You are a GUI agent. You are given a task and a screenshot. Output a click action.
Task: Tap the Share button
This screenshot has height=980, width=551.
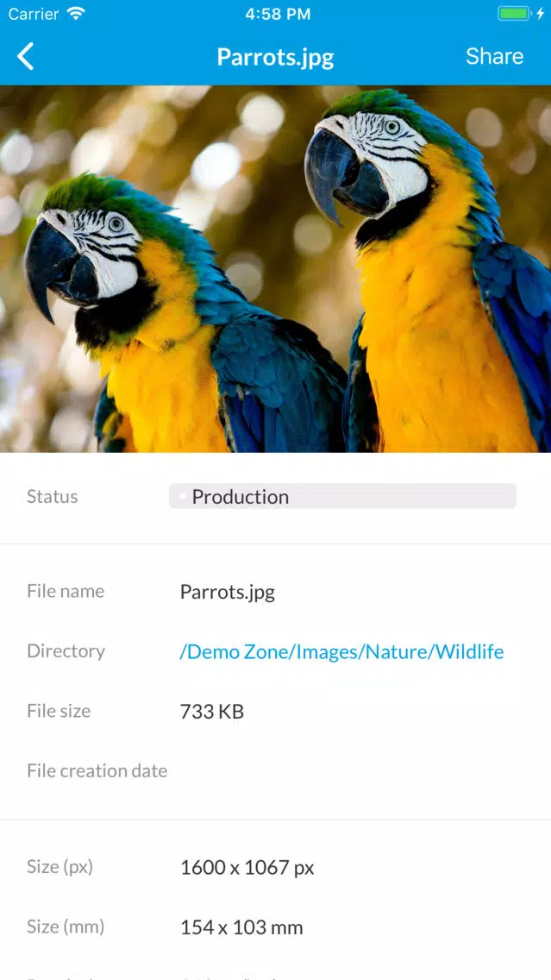[494, 56]
